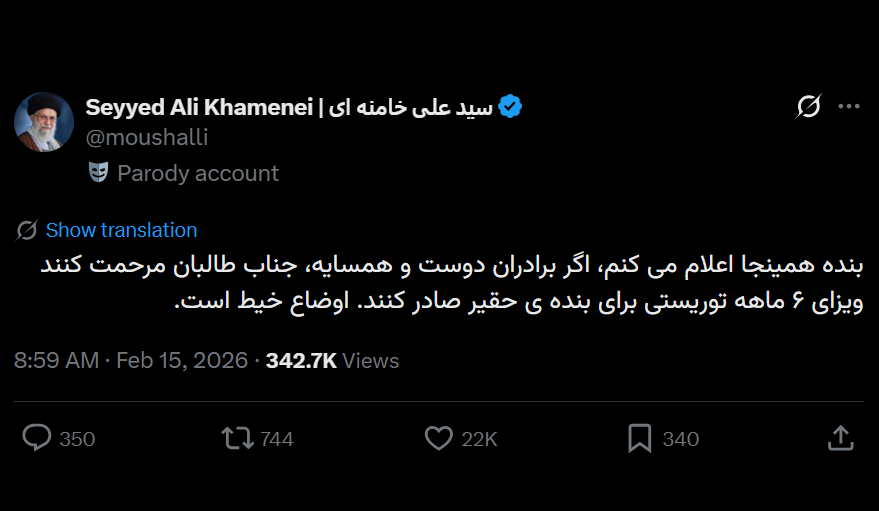
Task: Share the post via the share icon
Action: pyautogui.click(x=841, y=438)
